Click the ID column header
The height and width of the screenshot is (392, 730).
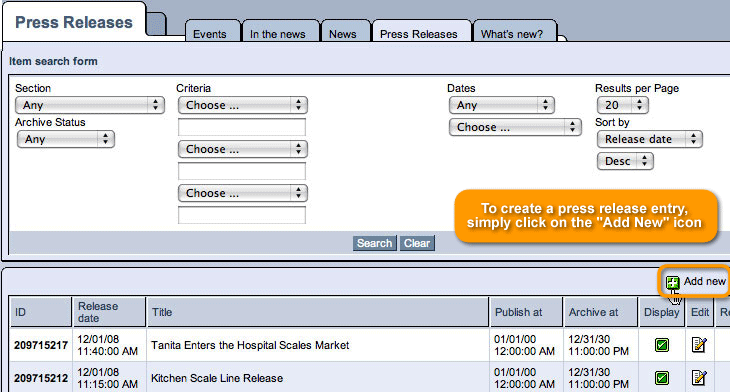point(41,312)
